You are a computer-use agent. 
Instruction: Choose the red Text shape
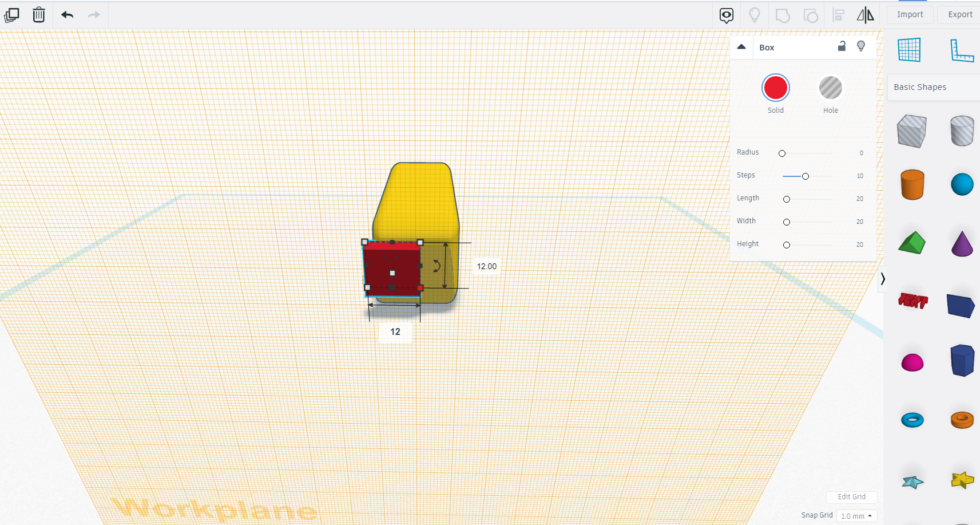(912, 301)
